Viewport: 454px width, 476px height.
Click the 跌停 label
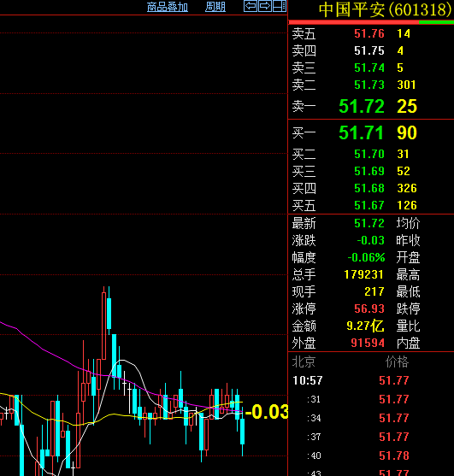click(x=408, y=309)
